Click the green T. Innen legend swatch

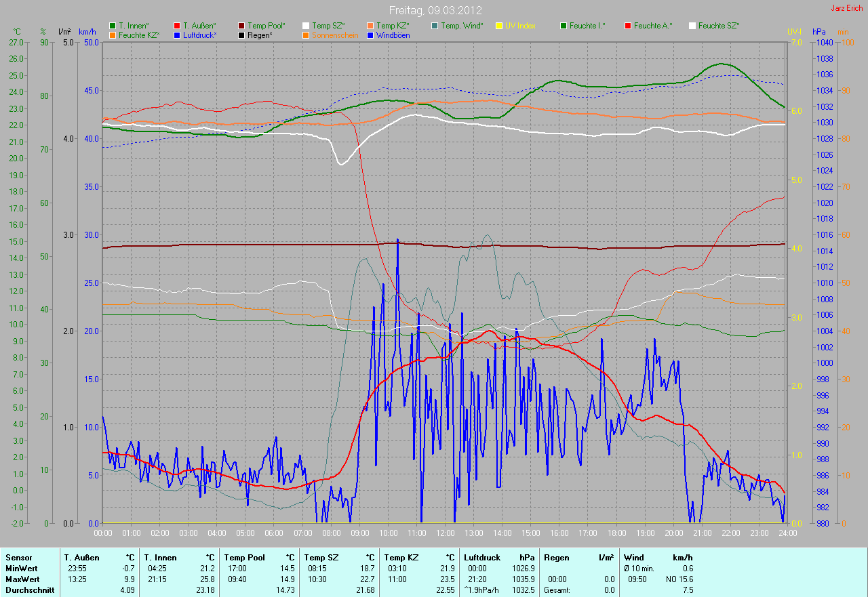tap(113, 26)
